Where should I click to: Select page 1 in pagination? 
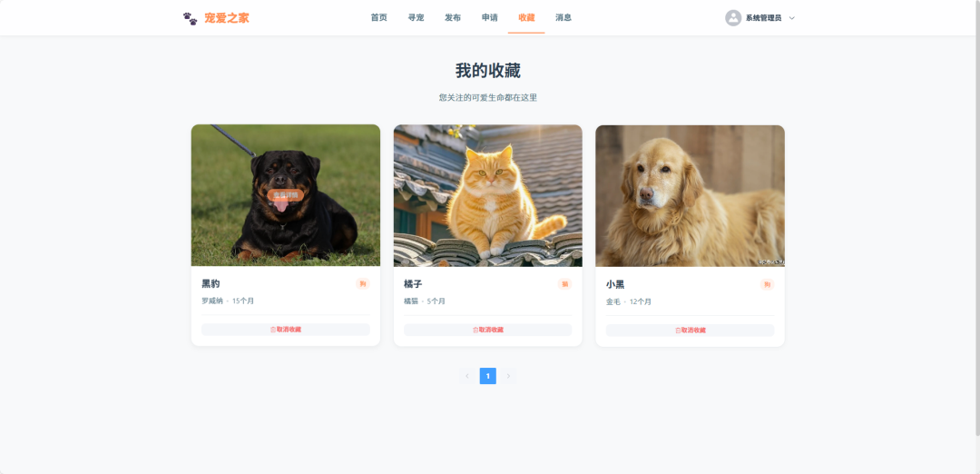[x=488, y=376]
